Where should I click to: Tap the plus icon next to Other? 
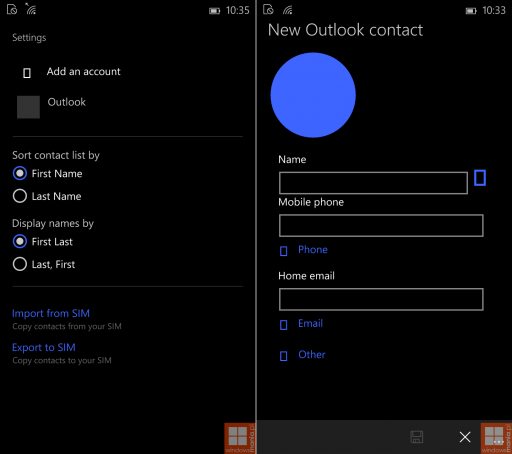pyautogui.click(x=284, y=356)
